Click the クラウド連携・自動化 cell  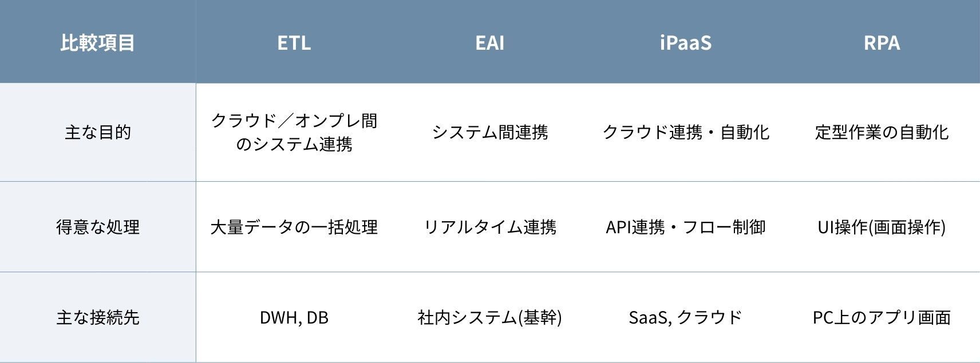[x=686, y=133]
